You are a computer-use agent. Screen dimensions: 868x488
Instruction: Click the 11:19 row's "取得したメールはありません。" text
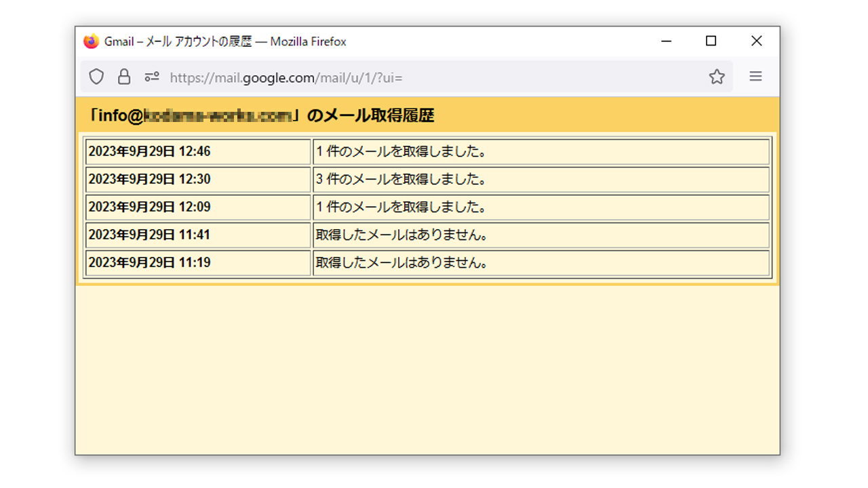pyautogui.click(x=402, y=263)
